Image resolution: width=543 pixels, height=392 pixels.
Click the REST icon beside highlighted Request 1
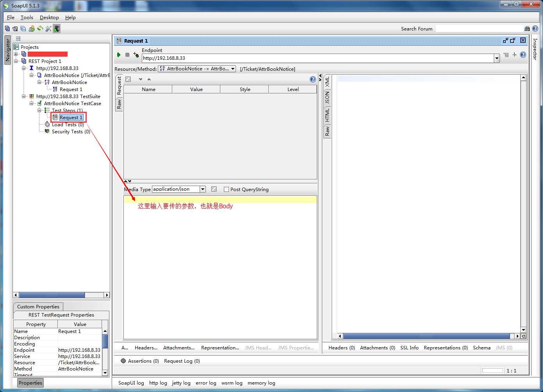pos(55,117)
